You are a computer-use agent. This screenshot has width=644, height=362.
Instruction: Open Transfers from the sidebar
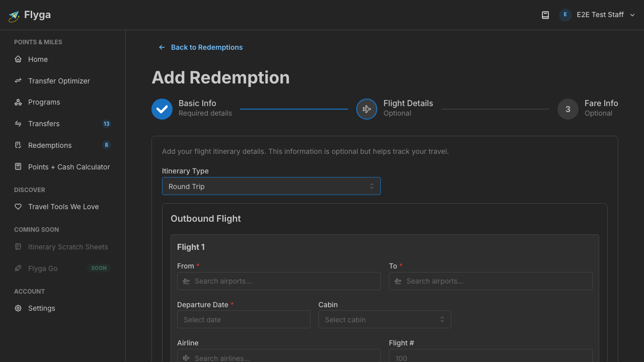(62, 124)
